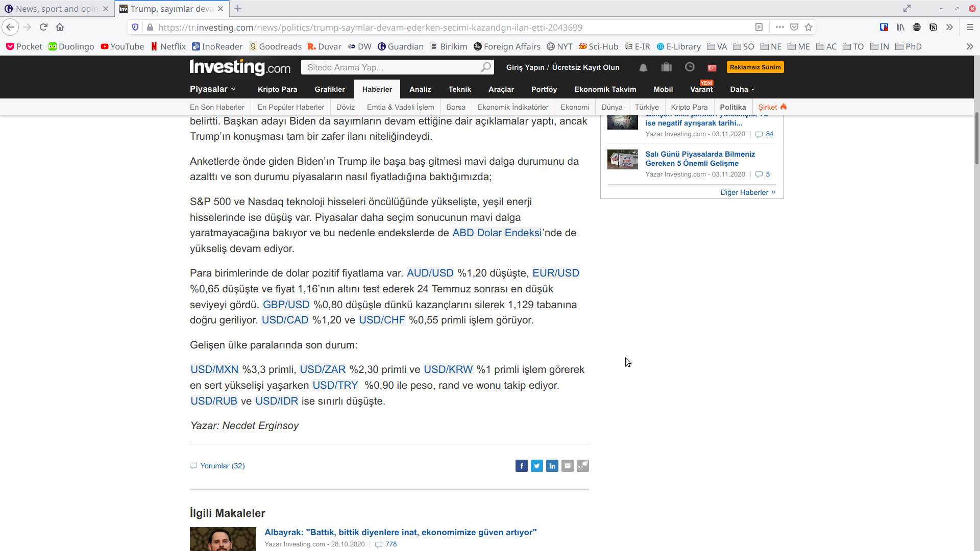The image size is (980, 551).
Task: Open a new browser tab
Action: point(238,9)
